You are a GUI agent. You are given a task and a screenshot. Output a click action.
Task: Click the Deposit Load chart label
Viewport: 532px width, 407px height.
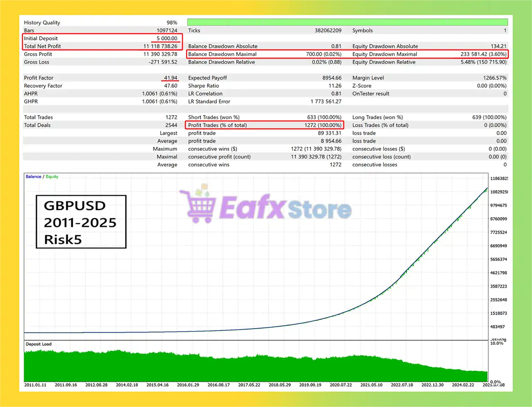click(x=39, y=344)
